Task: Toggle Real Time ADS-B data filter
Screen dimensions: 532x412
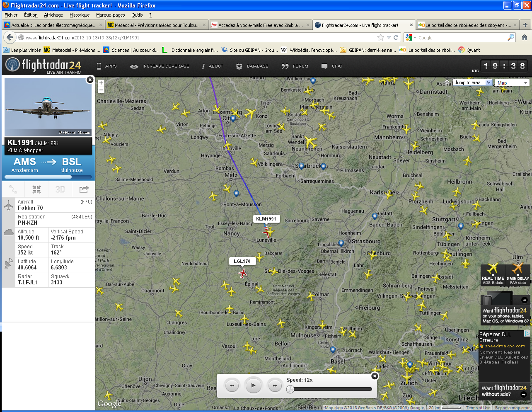Action: 493,274
